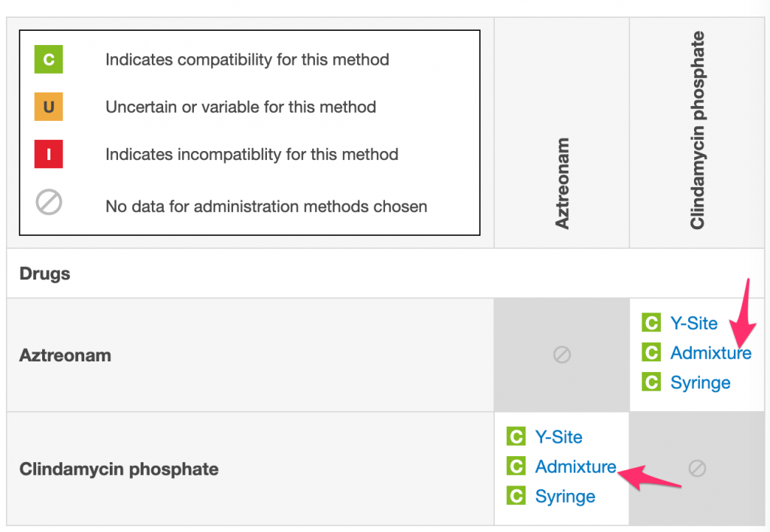Click C icon beside Aztreonam row Admixture
Image resolution: width=770 pixels, height=532 pixels.
coord(650,352)
